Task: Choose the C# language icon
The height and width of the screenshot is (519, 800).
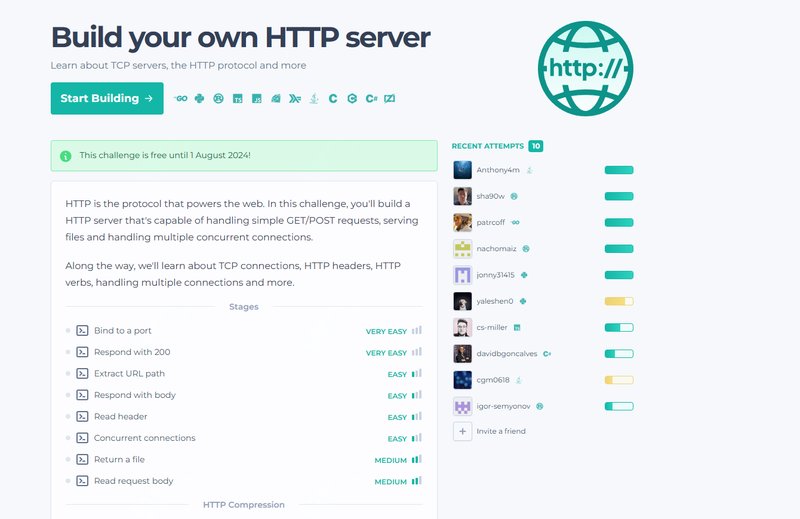Action: pos(370,99)
